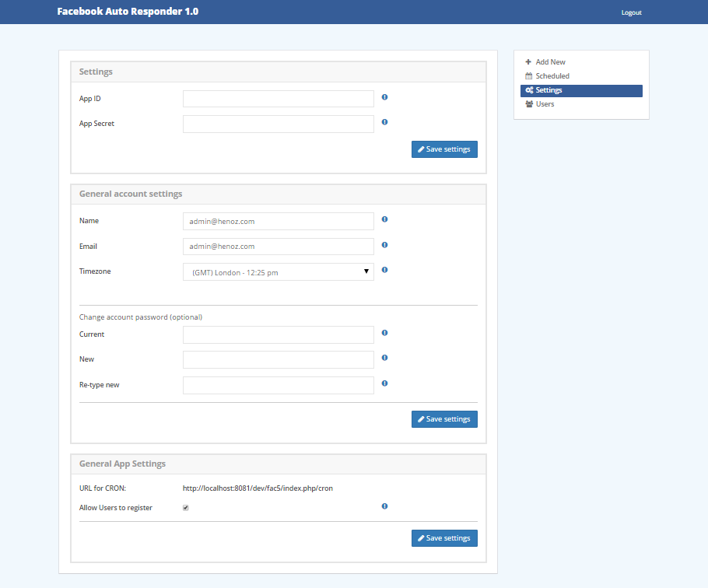
Task: Click the info icon next to Name field
Action: pyautogui.click(x=384, y=219)
